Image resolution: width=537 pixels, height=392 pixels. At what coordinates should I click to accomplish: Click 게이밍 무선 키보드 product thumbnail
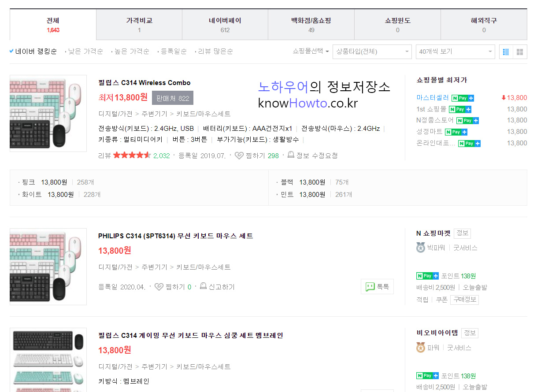pyautogui.click(x=48, y=360)
